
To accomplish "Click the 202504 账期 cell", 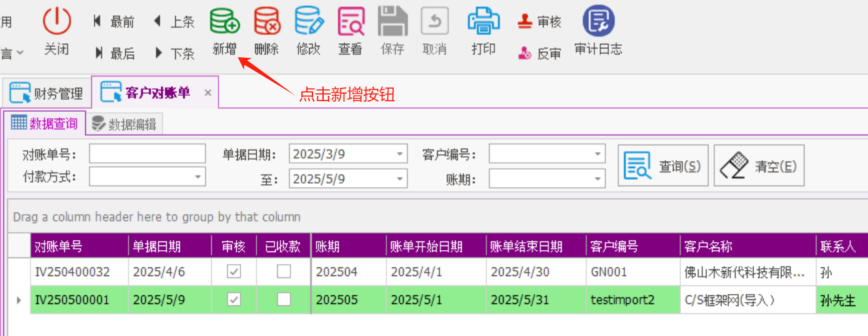I will 349,272.
